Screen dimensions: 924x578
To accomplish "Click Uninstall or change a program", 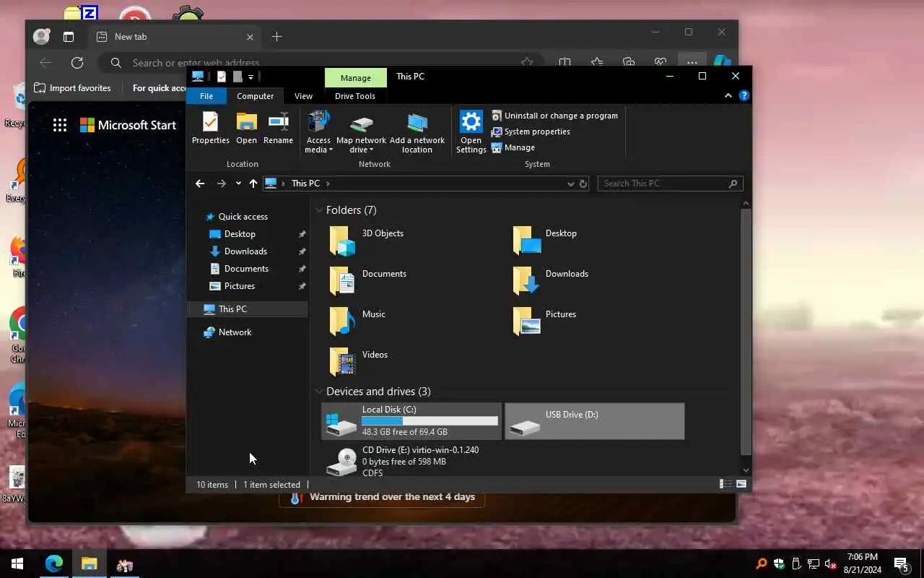I will click(554, 116).
